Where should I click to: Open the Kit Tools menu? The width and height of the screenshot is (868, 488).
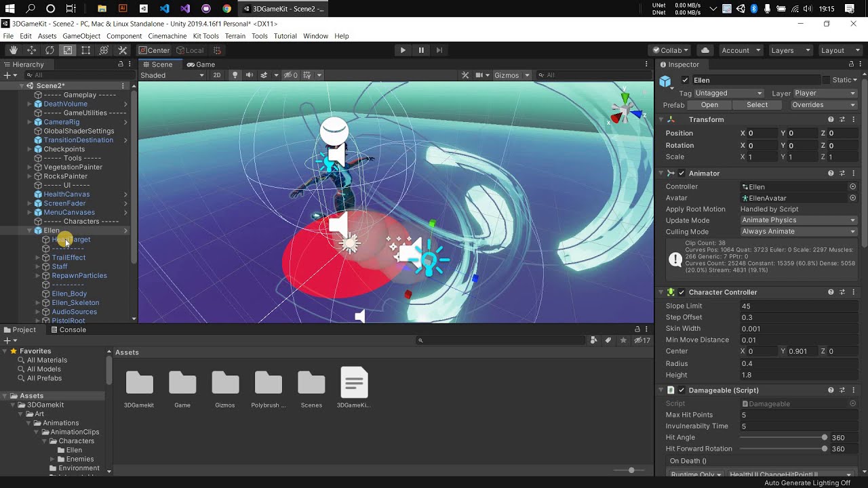205,36
